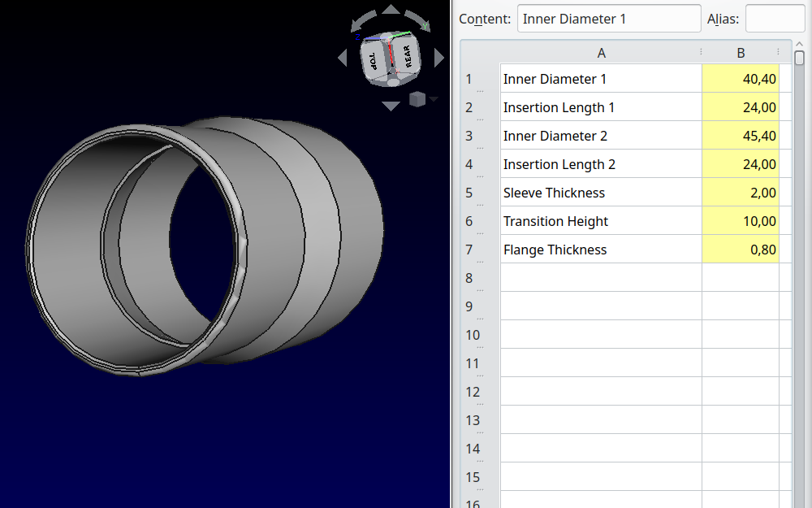Rotate view down with navigation cube bottom arrow
This screenshot has height=508, width=812.
[x=391, y=106]
